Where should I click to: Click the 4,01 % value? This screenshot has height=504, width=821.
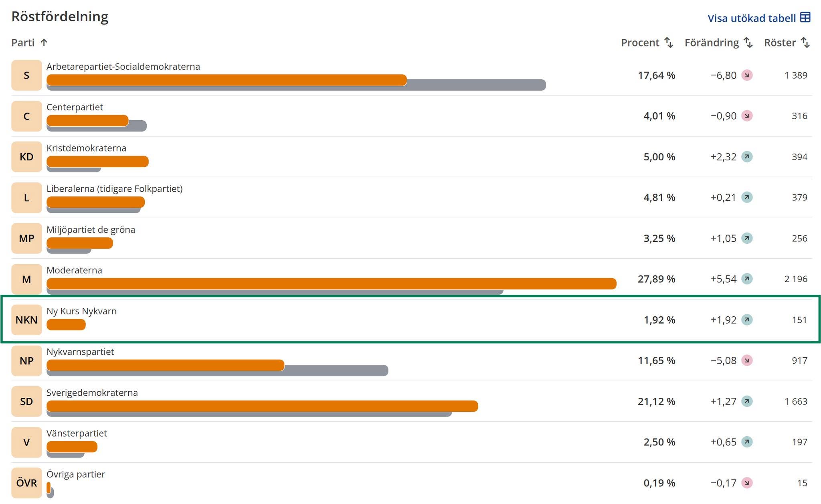(659, 116)
